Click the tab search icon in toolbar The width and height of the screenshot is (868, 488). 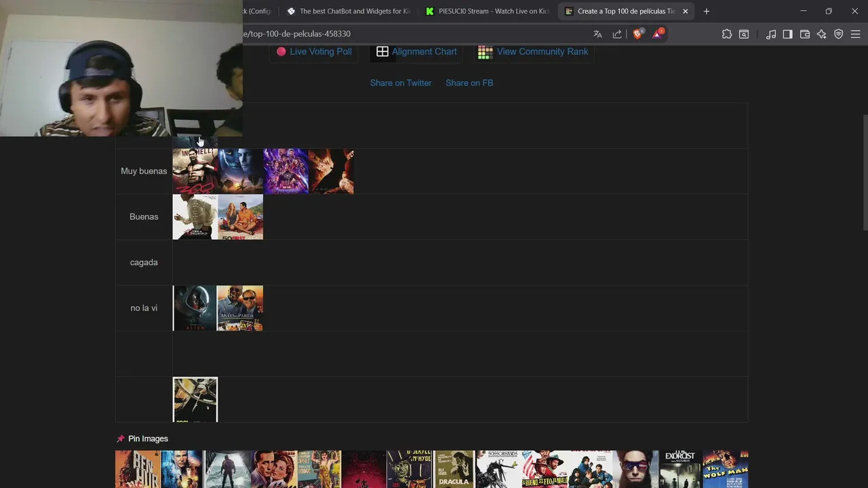coord(744,34)
